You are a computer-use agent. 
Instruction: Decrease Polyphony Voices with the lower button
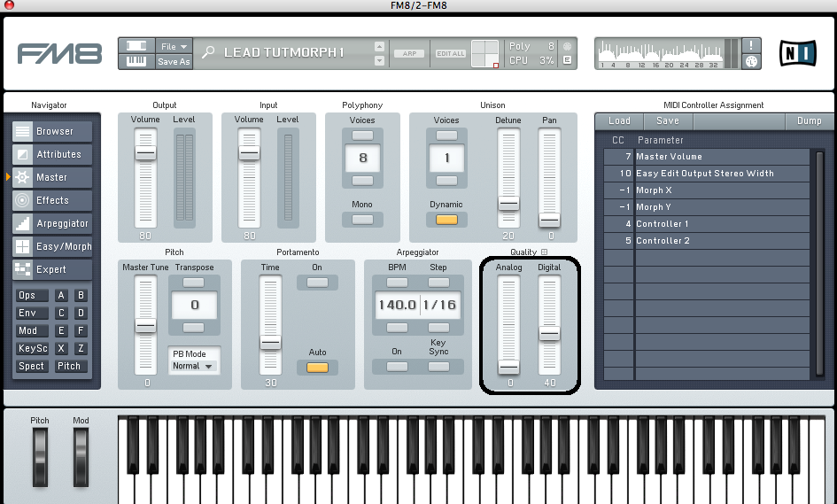(362, 181)
